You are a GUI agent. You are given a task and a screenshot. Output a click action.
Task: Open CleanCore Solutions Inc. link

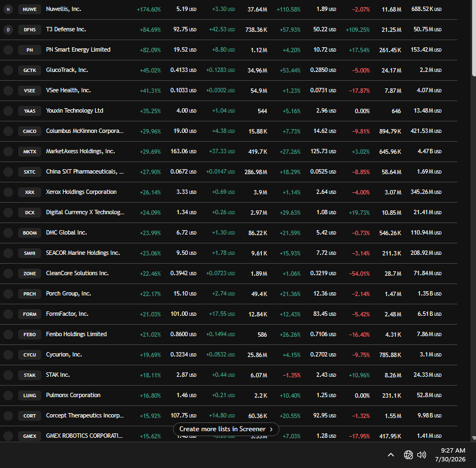tap(77, 274)
